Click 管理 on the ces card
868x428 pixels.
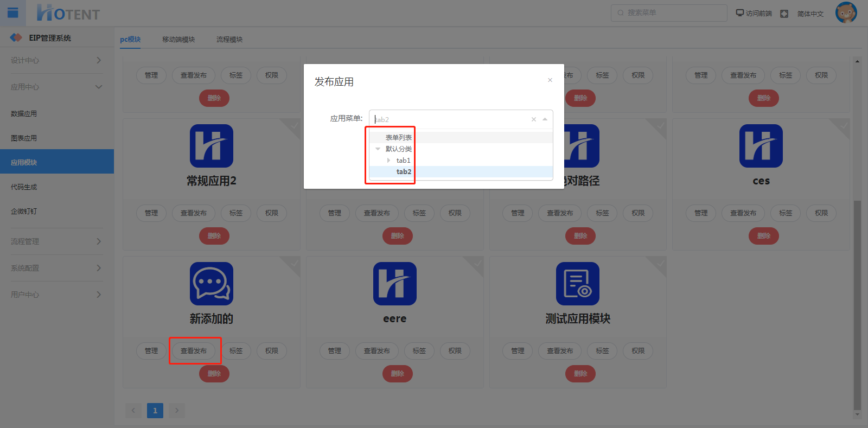pos(701,213)
